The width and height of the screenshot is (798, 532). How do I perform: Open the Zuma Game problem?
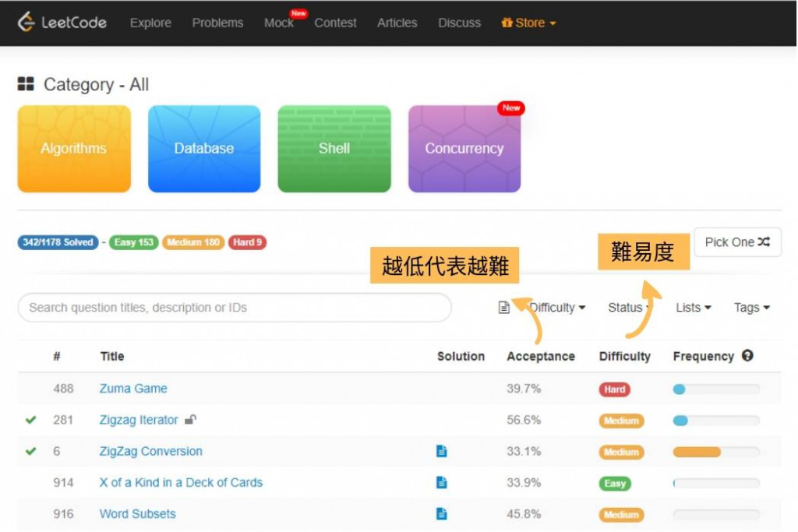pyautogui.click(x=133, y=389)
